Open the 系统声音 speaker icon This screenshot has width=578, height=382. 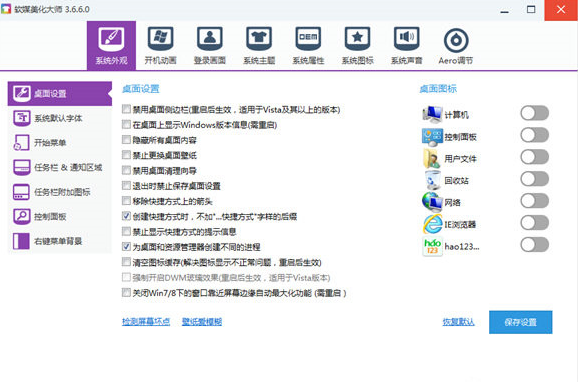pos(407,45)
